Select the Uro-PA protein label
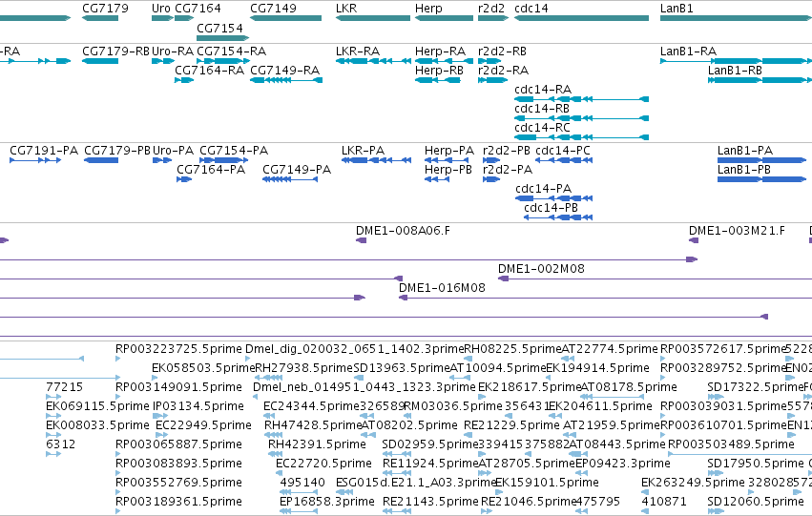 [174, 151]
